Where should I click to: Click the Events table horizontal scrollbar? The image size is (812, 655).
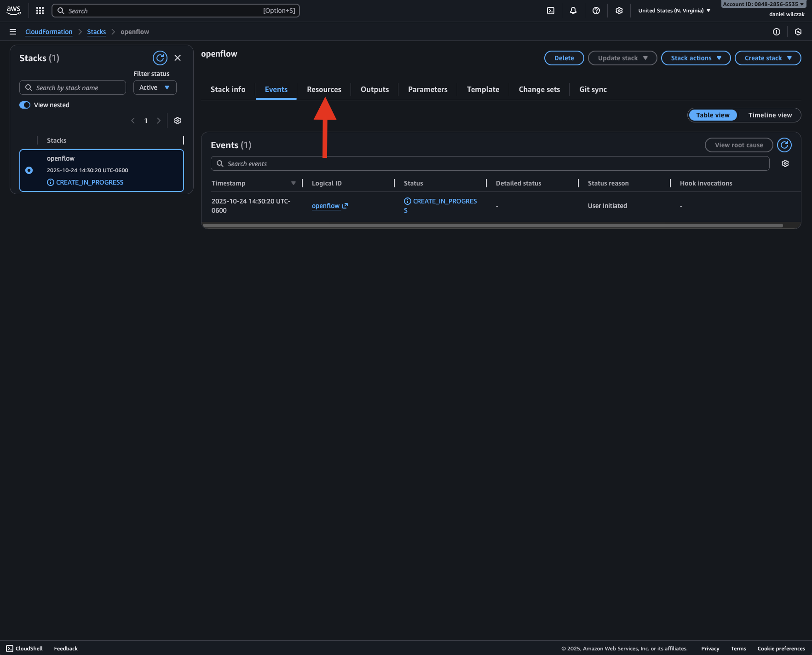coord(492,226)
